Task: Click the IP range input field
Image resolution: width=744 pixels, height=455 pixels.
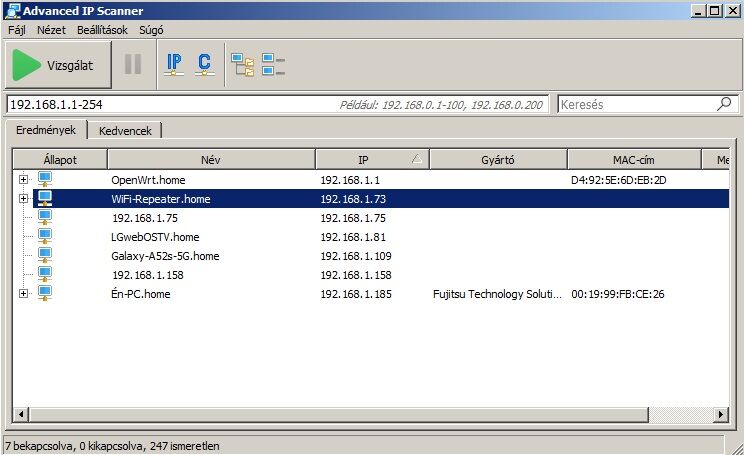Action: point(278,104)
